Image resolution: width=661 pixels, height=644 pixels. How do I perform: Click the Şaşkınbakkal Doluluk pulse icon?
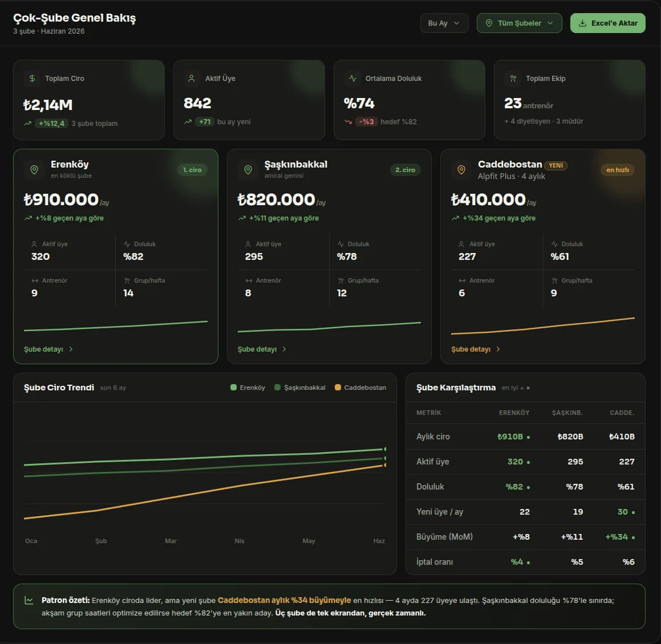[x=340, y=244]
